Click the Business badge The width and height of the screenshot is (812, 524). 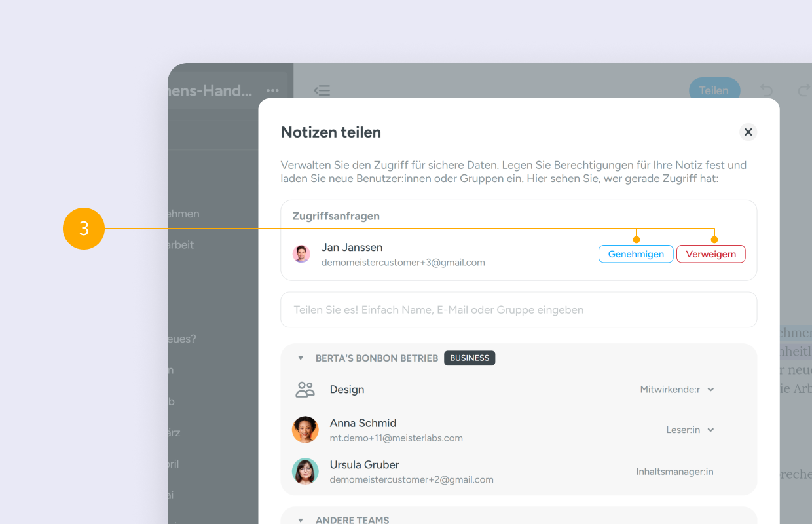[x=470, y=358]
